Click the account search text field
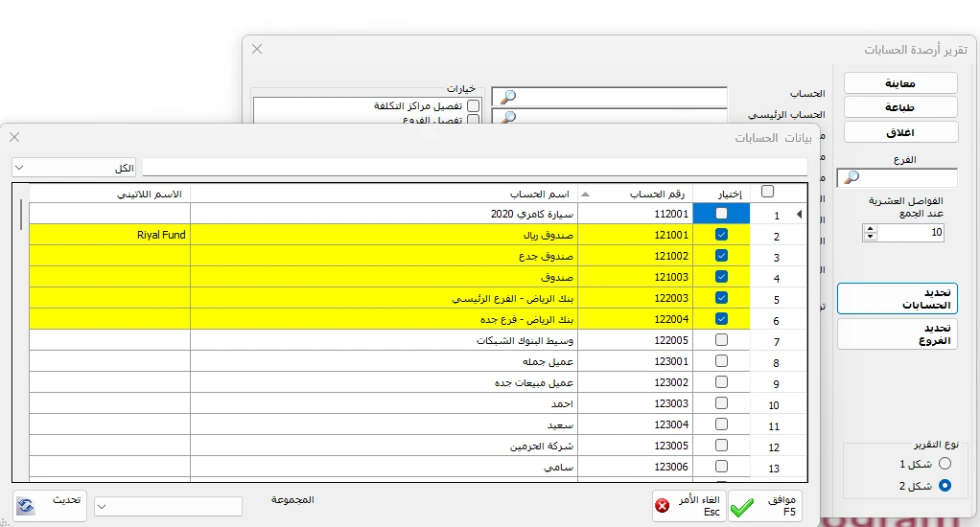This screenshot has height=527, width=980. point(475,168)
